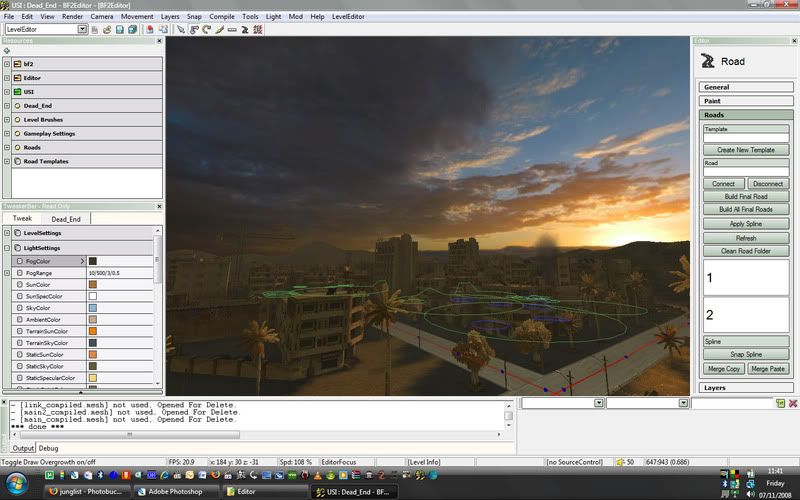Screen dimensions: 800x500
Task: Click the rotate arrow tool icon
Action: pyautogui.click(x=207, y=30)
